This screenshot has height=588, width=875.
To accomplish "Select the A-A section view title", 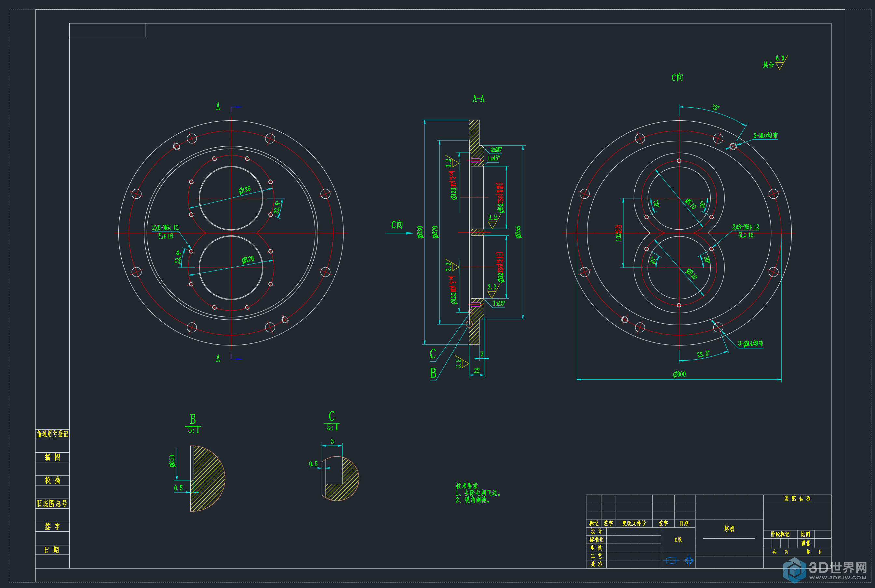I will tap(478, 99).
